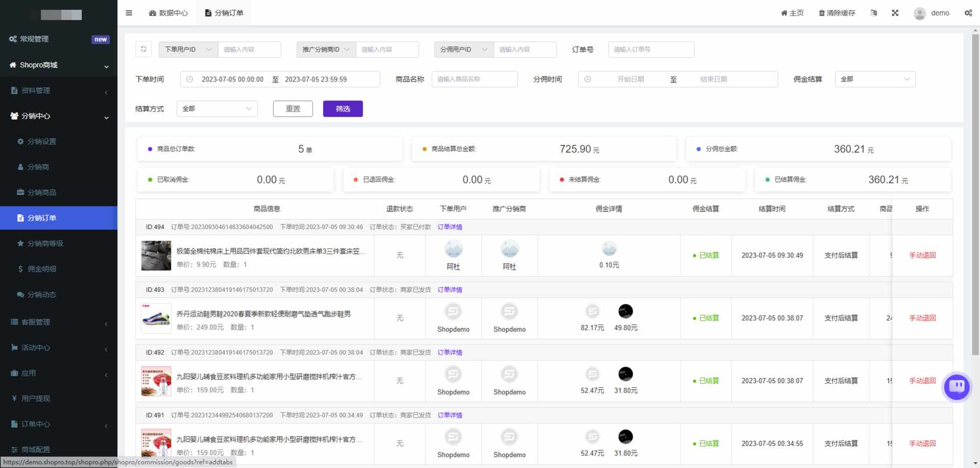Open the 下单时间 date range picker
Screen dimensions: 980x468
280,79
